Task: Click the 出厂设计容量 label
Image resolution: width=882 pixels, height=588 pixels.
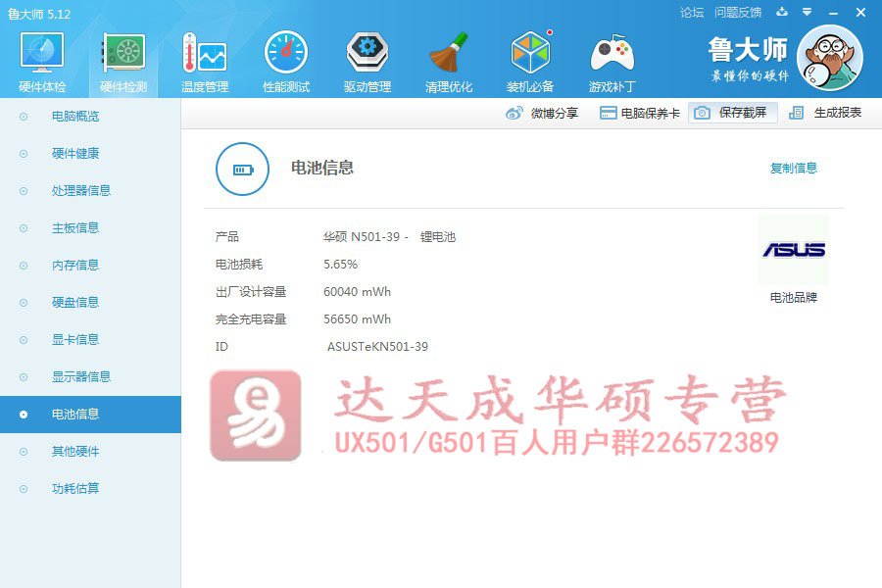Action: tap(251, 292)
